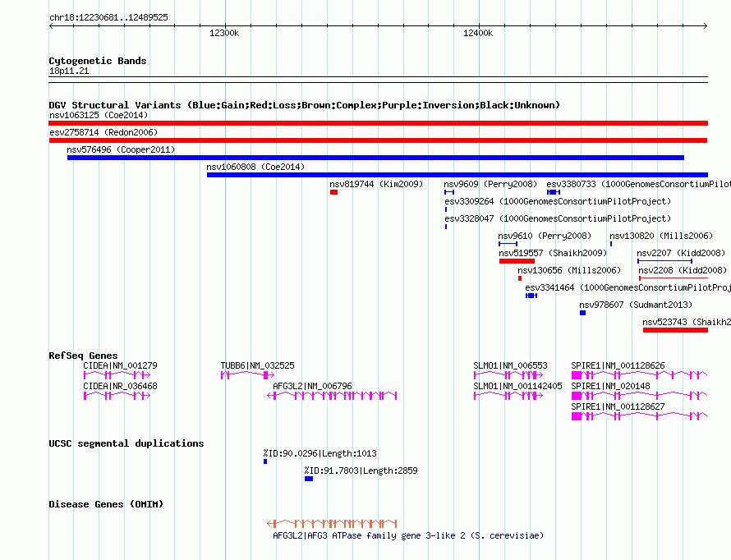Click the CIDEA NM_001279 gene glyph
Screen dimensions: 731x560
(x=117, y=375)
